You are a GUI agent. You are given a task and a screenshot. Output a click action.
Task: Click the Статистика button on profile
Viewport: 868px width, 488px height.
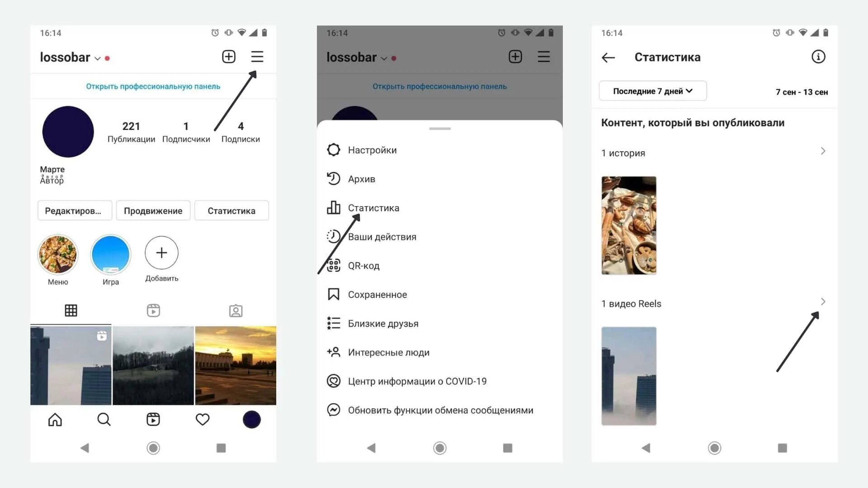click(231, 210)
